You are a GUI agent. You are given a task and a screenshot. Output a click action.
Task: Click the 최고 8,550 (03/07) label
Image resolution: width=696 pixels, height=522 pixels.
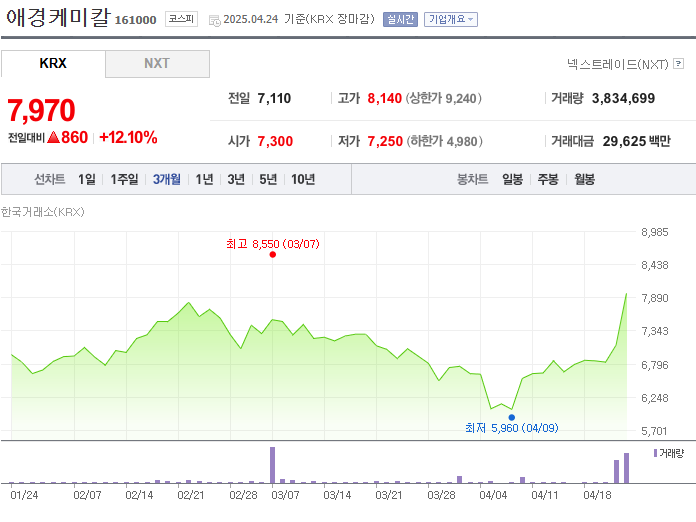(x=273, y=244)
